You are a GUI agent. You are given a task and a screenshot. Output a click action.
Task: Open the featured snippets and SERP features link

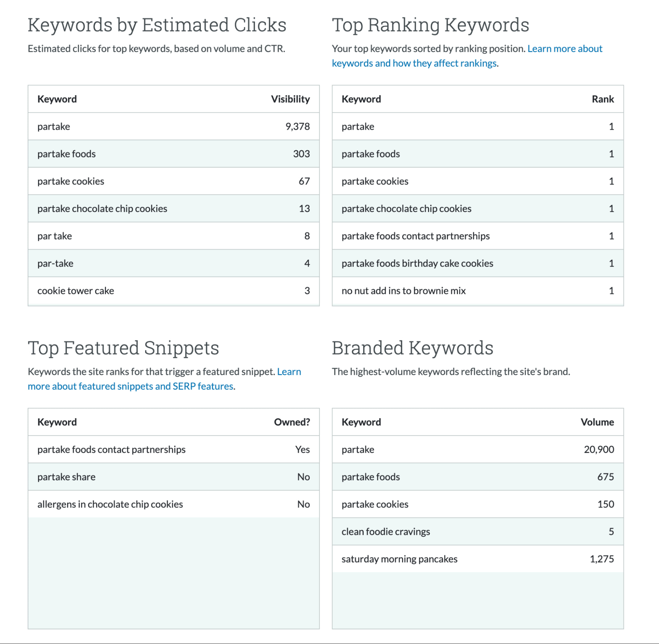pos(131,386)
